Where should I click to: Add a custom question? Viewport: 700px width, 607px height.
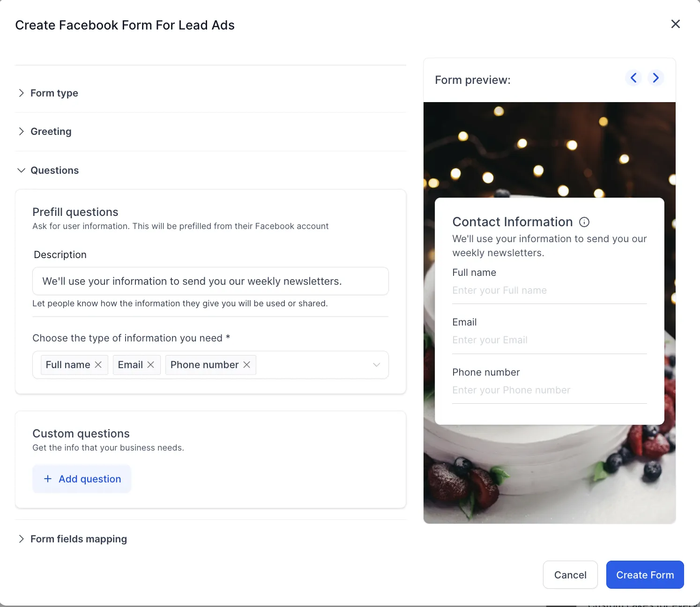(x=82, y=479)
